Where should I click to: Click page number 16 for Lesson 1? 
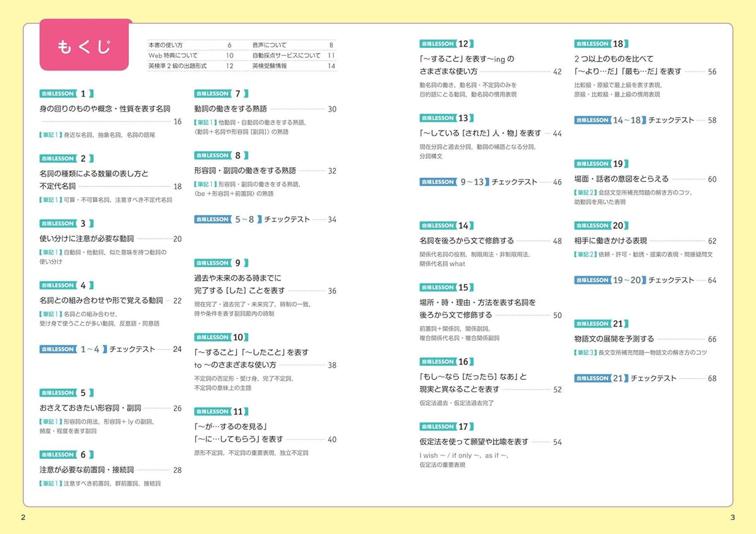pos(177,122)
